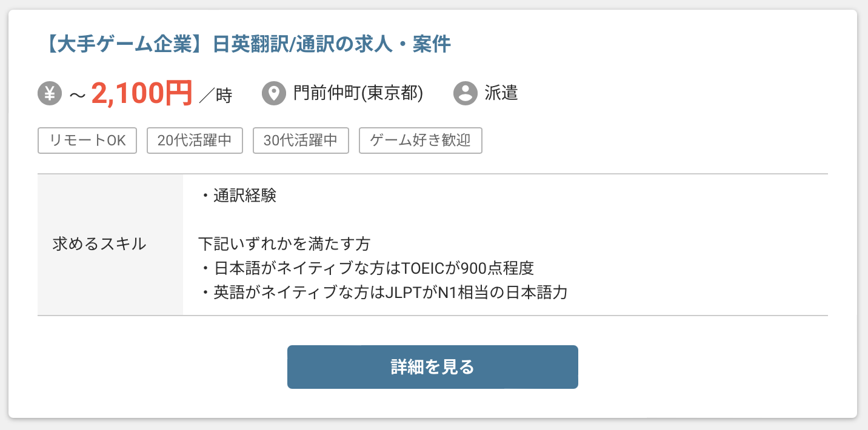Click the location pin icon
Screen dimensions: 868x430
pos(273,93)
